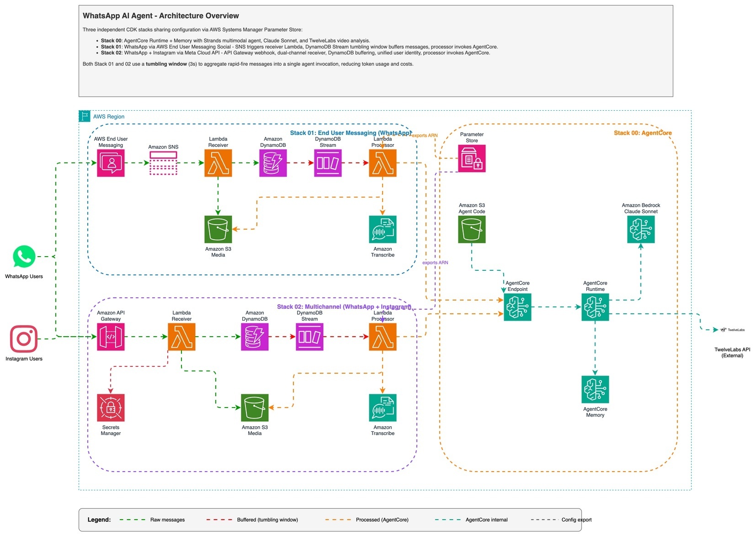Screen dimensions: 756x537
Task: Select Stack 02 Lambda Processor icon
Action: click(x=383, y=337)
